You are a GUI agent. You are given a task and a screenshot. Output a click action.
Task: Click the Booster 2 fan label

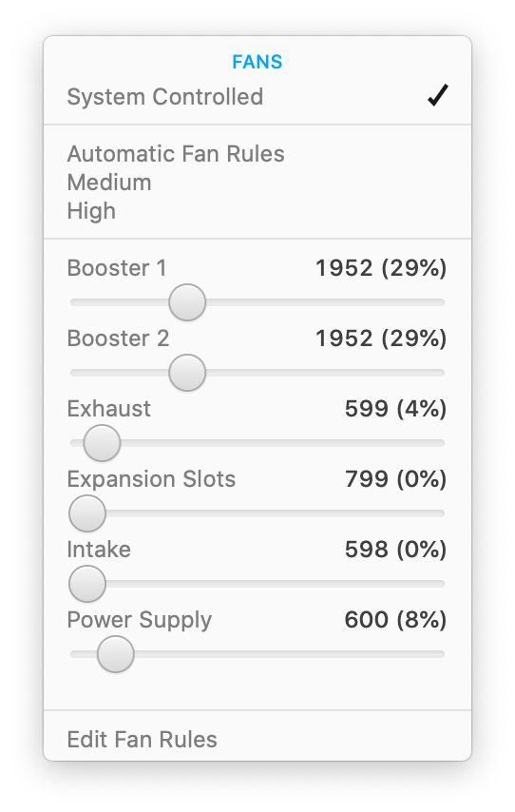pos(118,338)
